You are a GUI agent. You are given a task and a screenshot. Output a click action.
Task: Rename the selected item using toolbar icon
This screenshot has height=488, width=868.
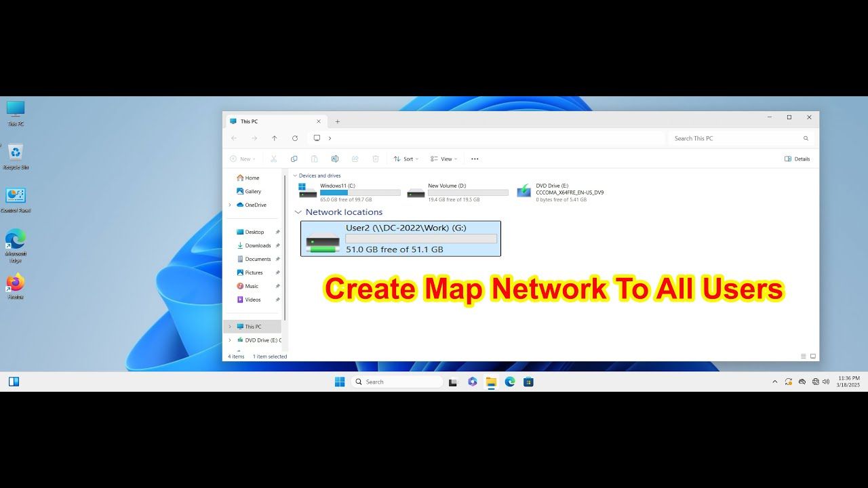pos(334,159)
